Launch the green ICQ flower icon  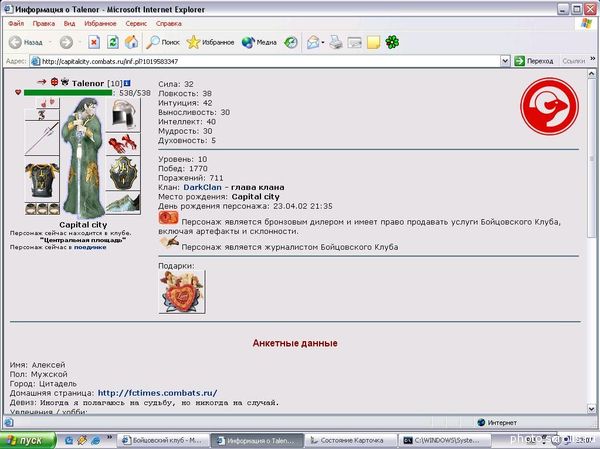tap(392, 42)
